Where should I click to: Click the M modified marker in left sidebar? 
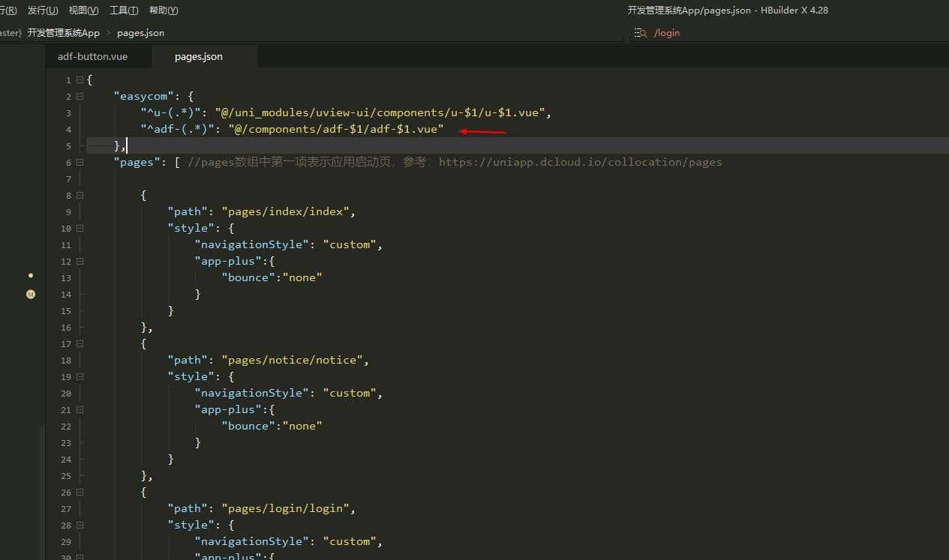(31, 295)
